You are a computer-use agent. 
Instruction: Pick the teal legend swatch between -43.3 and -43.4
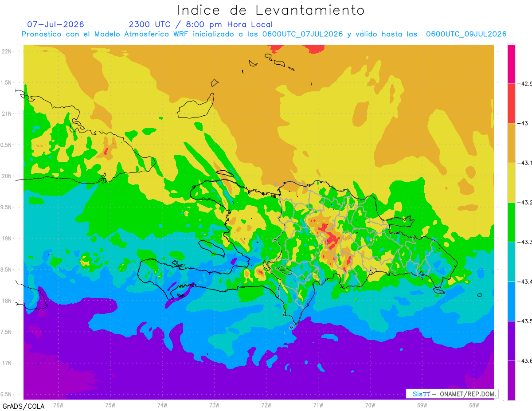coord(511,261)
